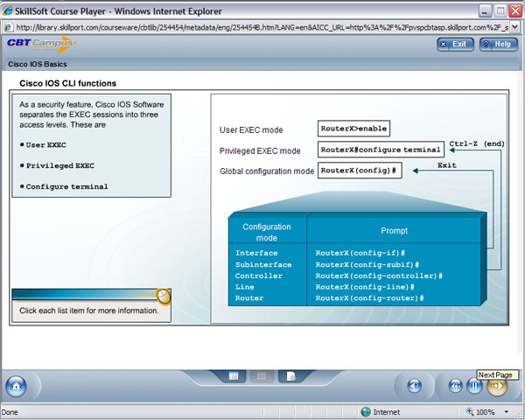Click the Exit arrow label in diagram
Image resolution: width=525 pixels, height=420 pixels.
point(447,165)
